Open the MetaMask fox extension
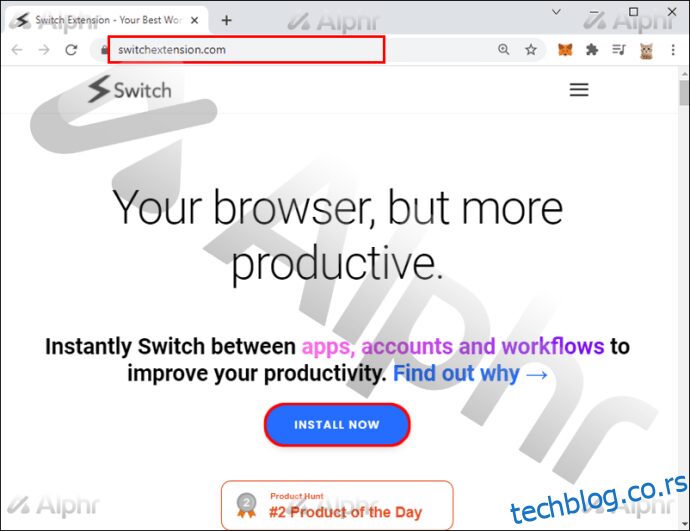Image resolution: width=690 pixels, height=531 pixels. (x=565, y=50)
